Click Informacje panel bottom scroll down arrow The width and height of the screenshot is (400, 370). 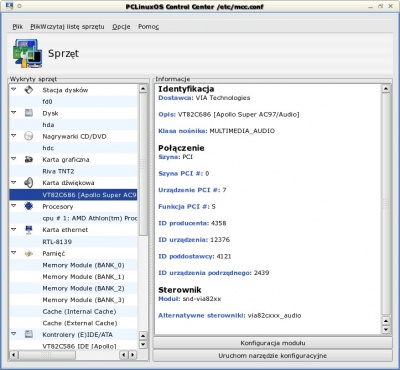(x=386, y=330)
